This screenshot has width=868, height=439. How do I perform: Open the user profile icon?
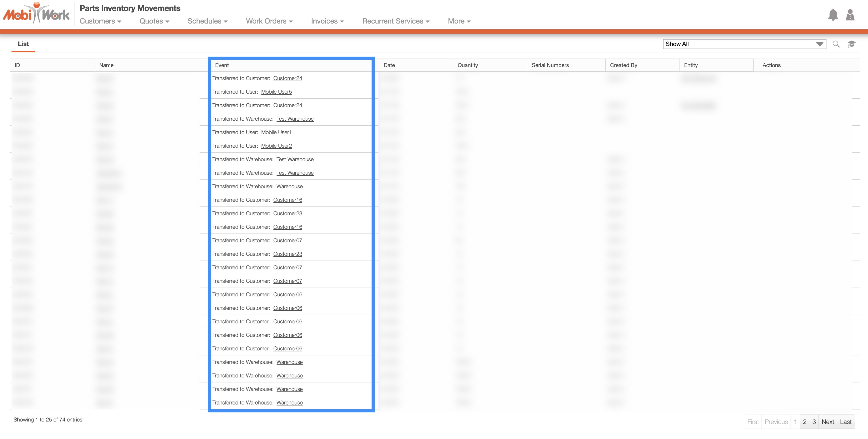tap(850, 15)
